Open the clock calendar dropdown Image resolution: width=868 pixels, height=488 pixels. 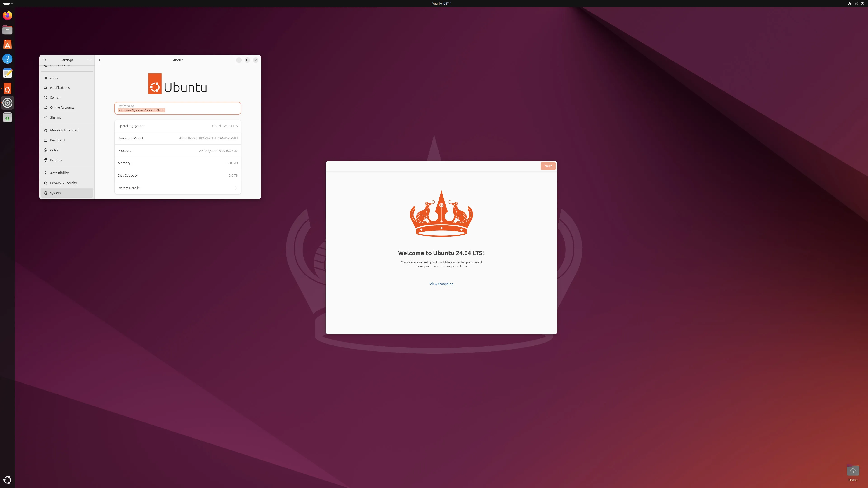pos(441,3)
